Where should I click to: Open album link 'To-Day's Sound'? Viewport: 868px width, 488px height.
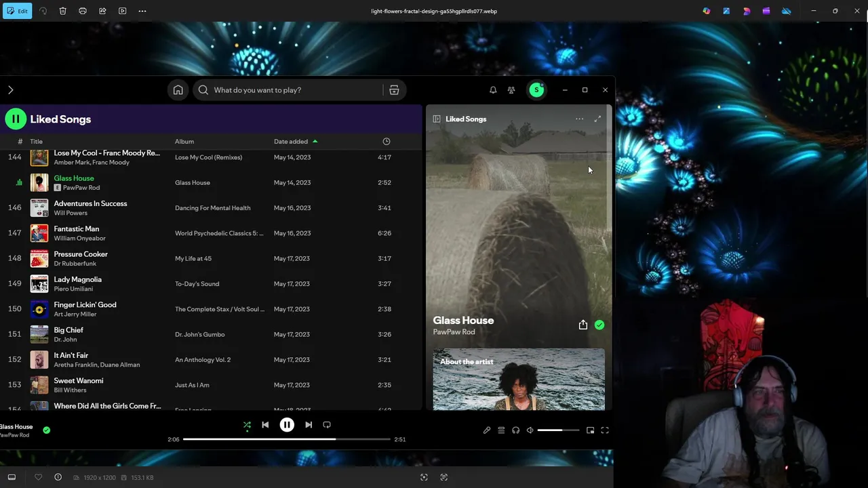(x=197, y=284)
